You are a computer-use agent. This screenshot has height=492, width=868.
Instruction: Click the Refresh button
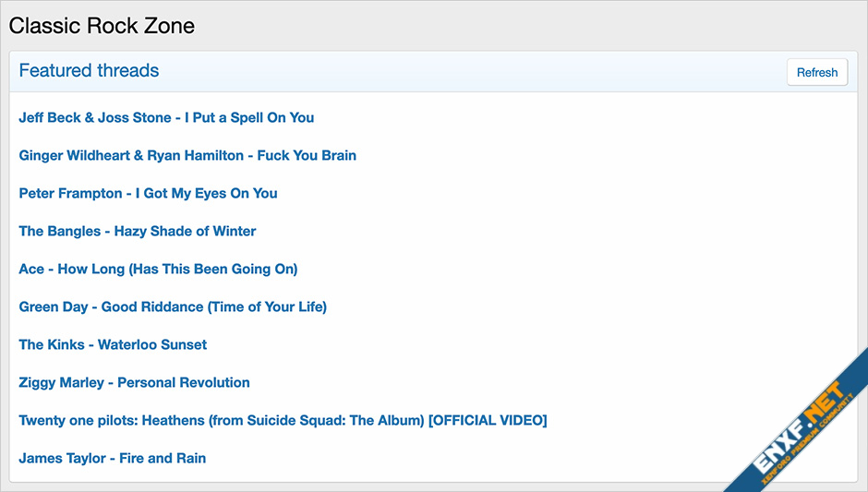point(817,72)
